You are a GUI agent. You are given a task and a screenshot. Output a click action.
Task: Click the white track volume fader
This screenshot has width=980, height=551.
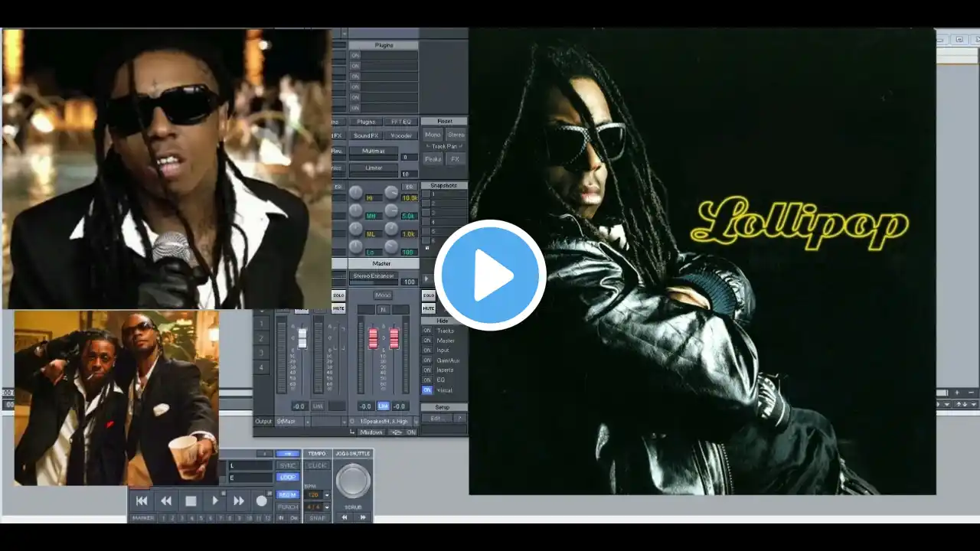(x=302, y=337)
